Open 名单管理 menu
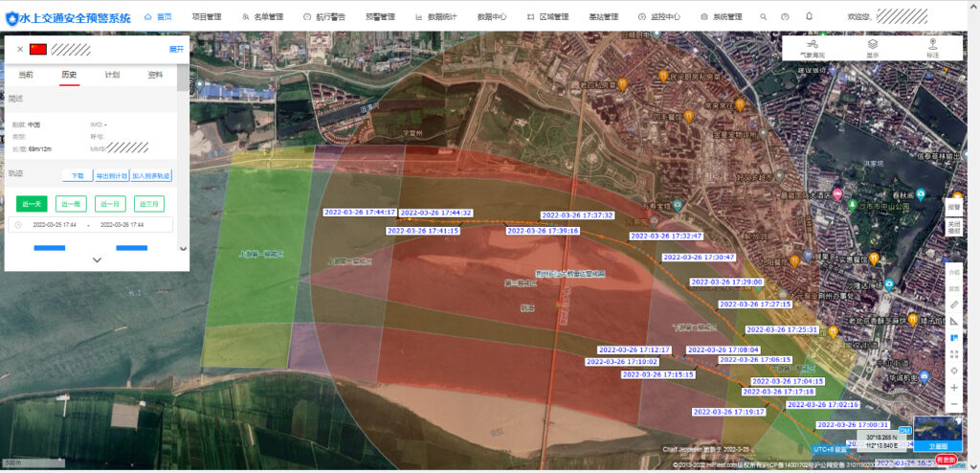 (262, 17)
